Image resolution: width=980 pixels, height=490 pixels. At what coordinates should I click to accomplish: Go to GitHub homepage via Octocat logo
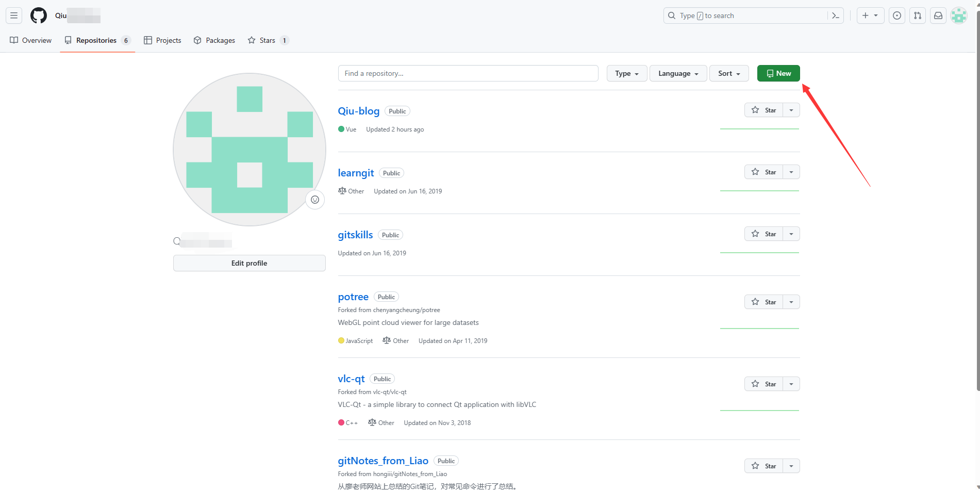pyautogui.click(x=39, y=15)
